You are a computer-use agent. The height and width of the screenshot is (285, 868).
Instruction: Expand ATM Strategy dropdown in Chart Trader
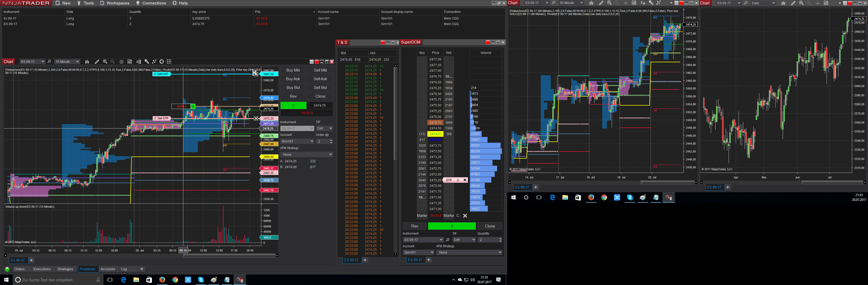[307, 154]
